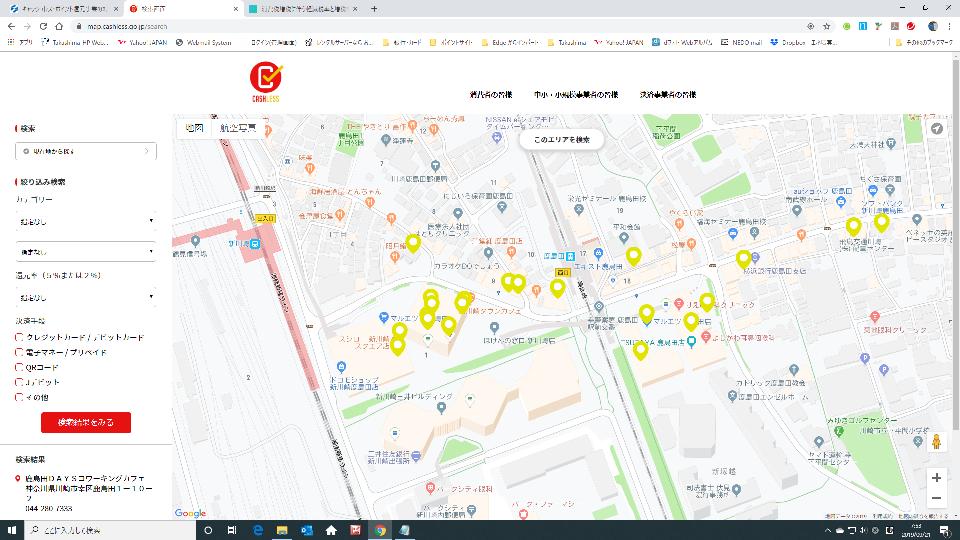Open 消費者の皆様 header menu
The image size is (960, 540).
491,95
